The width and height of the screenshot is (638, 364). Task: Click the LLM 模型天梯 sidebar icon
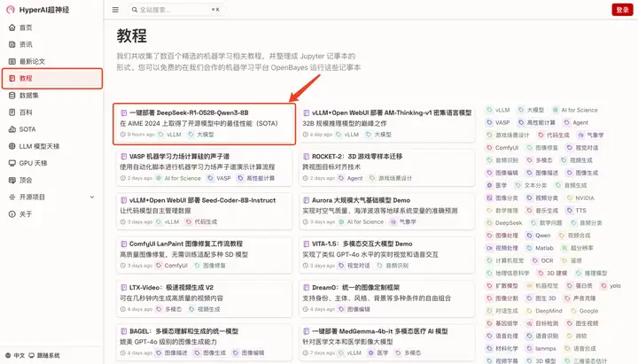[x=12, y=146]
